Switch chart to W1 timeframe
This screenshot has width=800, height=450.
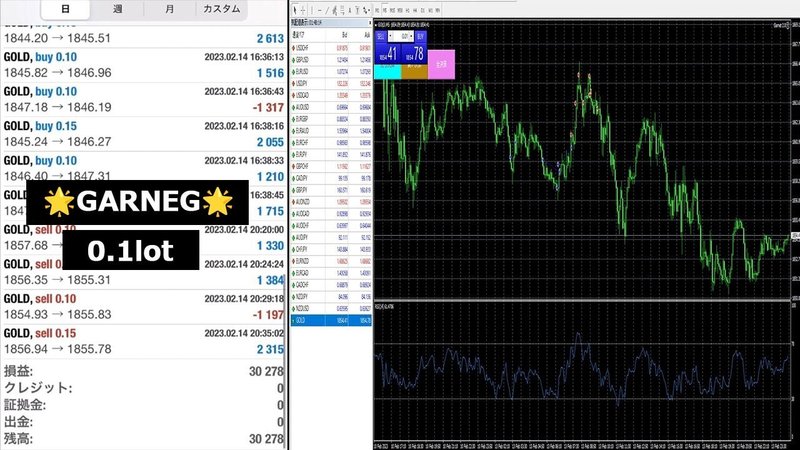point(430,10)
